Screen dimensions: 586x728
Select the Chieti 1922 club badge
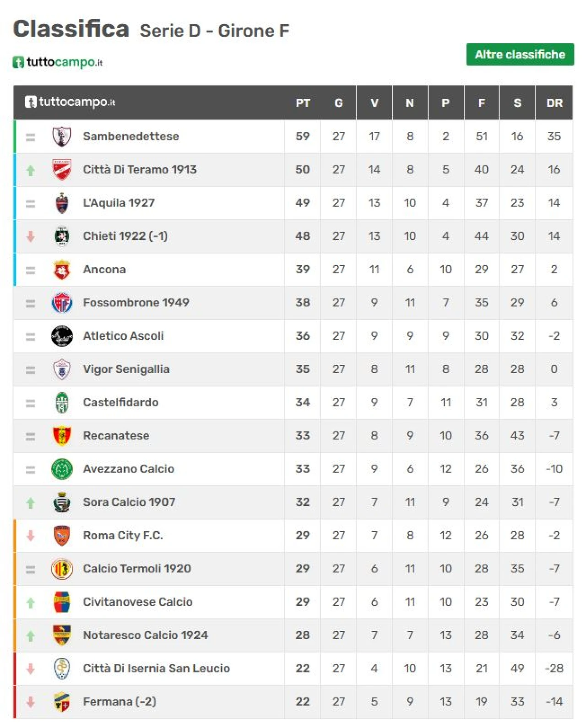(x=62, y=236)
